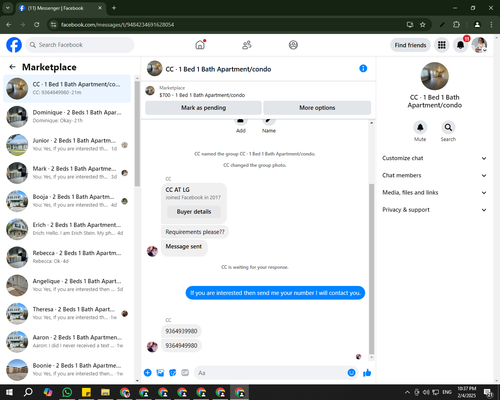Open Windows Start menu
Screen dimensions: 500x400
tap(9, 392)
